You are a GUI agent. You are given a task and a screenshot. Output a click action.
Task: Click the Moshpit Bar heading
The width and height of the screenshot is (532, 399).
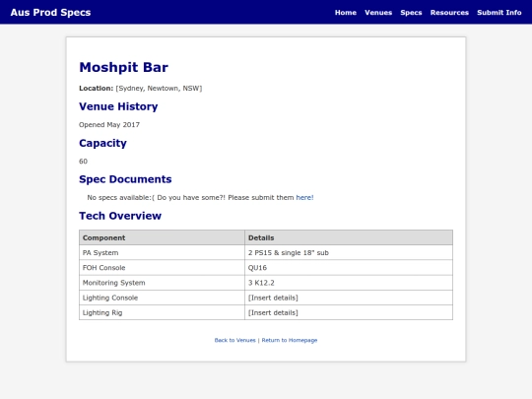pos(123,67)
